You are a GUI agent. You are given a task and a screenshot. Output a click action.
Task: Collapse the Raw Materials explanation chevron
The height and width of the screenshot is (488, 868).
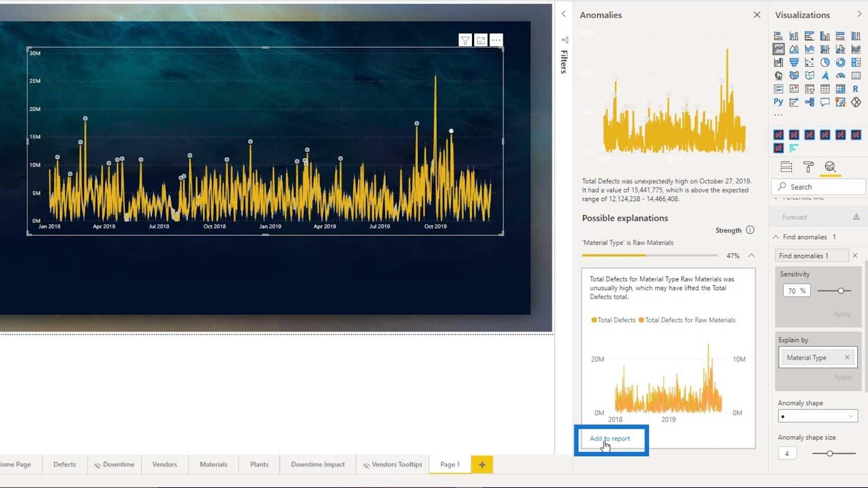[751, 255]
